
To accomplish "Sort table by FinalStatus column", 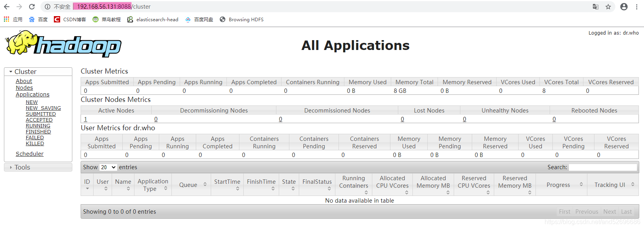I will (317, 185).
